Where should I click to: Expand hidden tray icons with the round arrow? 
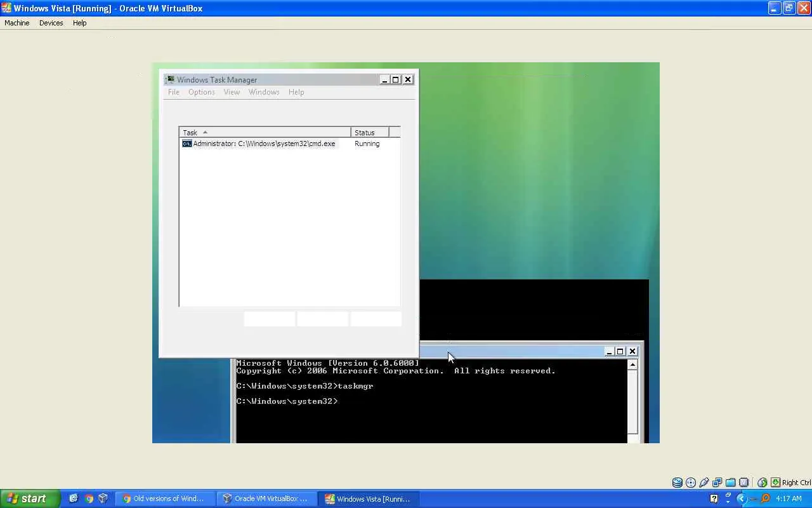(x=741, y=498)
